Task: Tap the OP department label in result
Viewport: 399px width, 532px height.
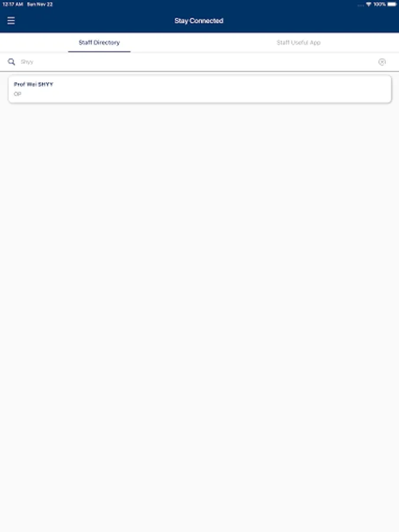Action: 17,94
